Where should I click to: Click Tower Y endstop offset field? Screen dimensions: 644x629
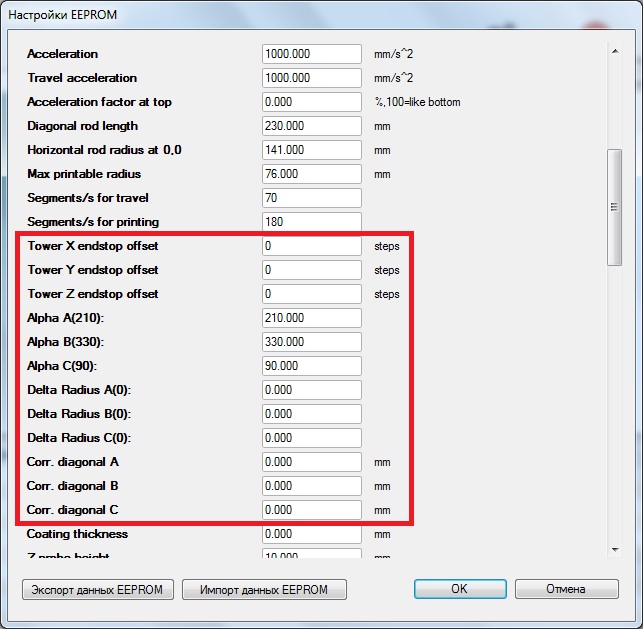pyautogui.click(x=312, y=270)
